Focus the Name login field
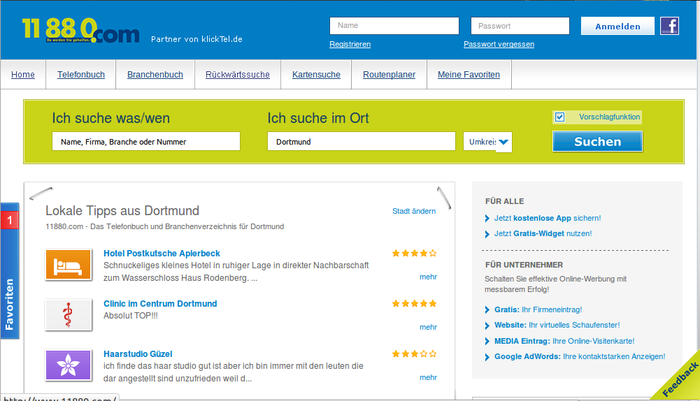The width and height of the screenshot is (700, 401). pos(394,25)
